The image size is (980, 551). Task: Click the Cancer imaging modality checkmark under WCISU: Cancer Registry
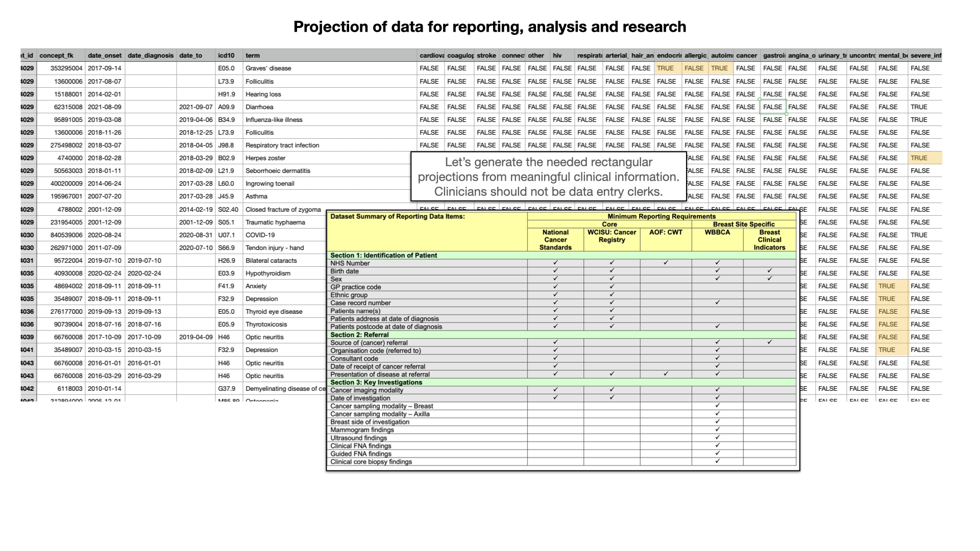611,390
